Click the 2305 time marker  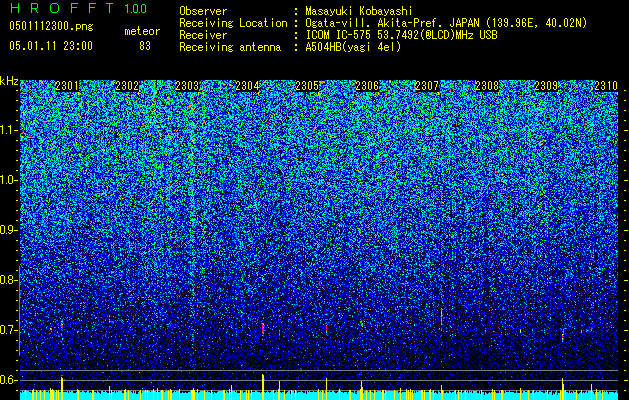307,86
